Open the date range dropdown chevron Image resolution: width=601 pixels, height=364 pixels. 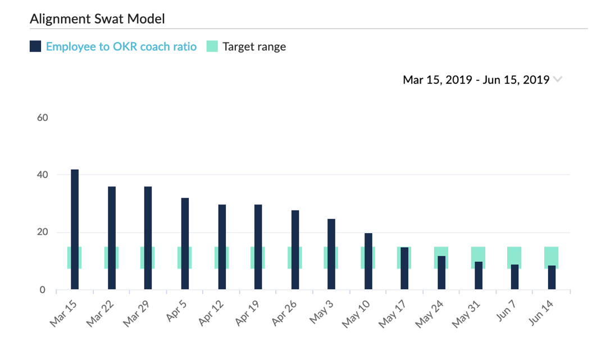click(x=557, y=79)
